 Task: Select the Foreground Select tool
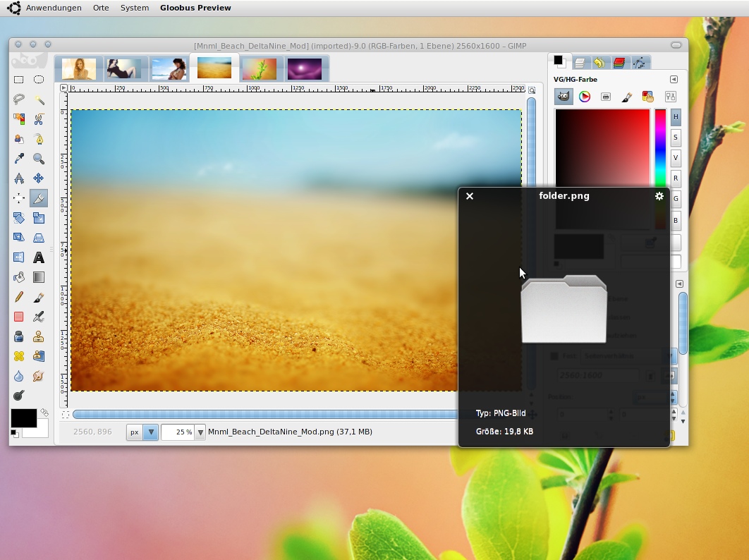pos(18,139)
